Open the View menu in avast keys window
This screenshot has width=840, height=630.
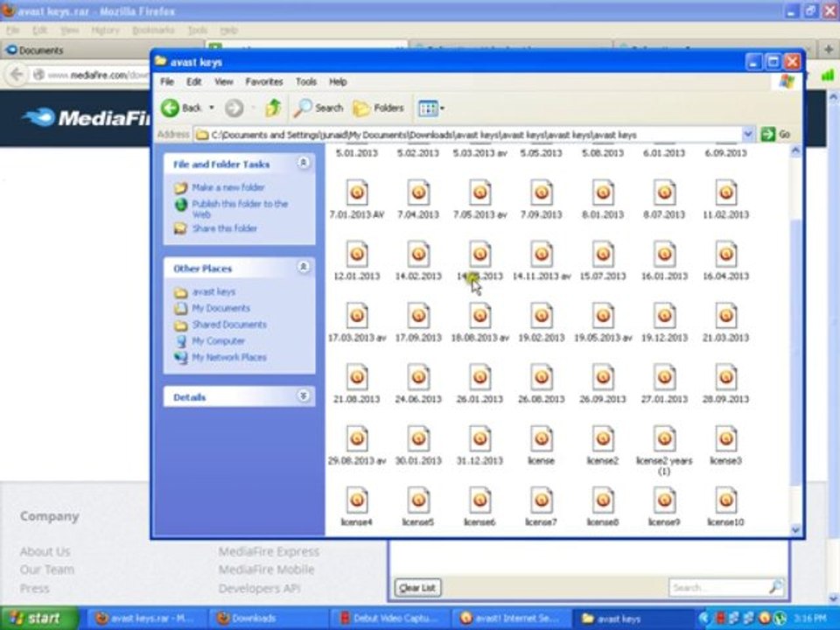(224, 81)
